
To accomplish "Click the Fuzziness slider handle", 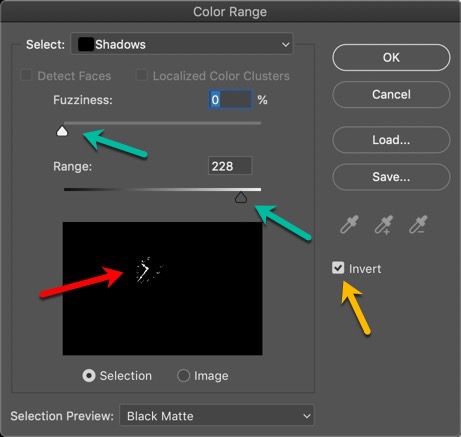I will [62, 131].
